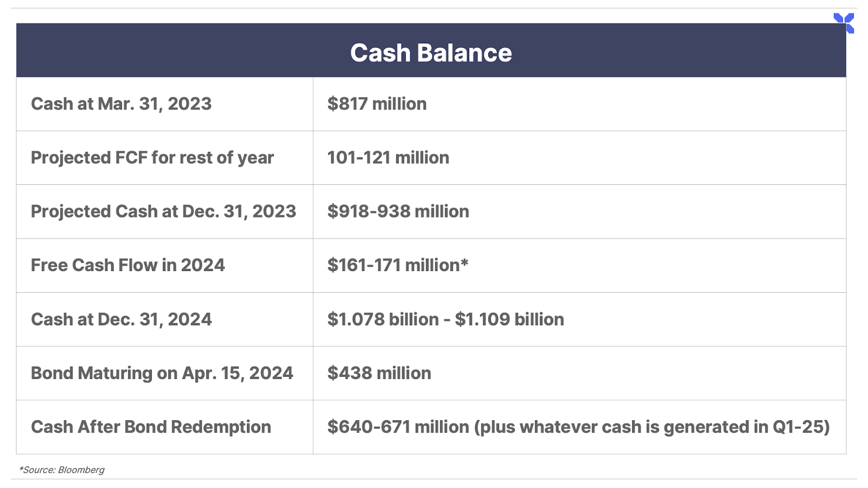
Task: Click the 101-121 million value
Action: (388, 157)
